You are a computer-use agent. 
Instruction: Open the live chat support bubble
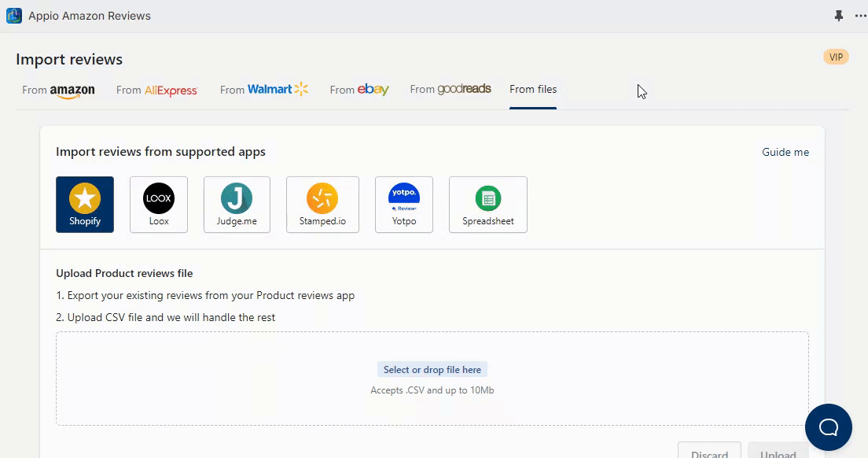pos(828,427)
